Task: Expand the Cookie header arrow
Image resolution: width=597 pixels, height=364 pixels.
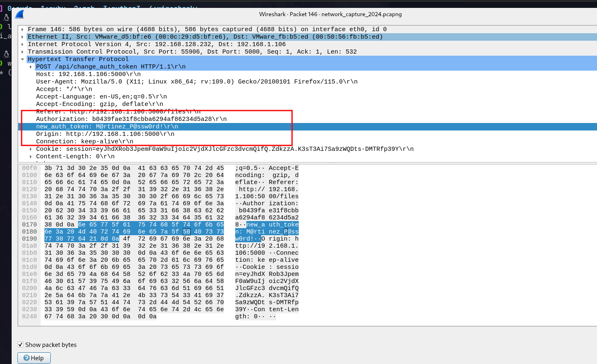Action: coord(31,149)
